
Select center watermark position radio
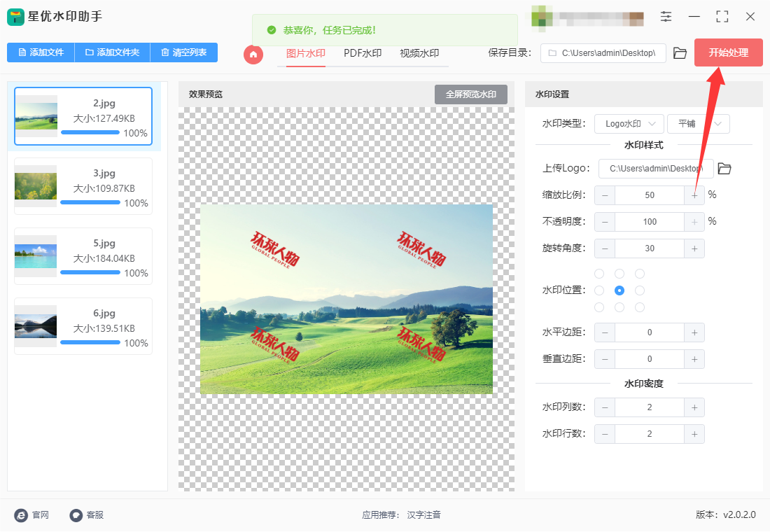(x=619, y=290)
